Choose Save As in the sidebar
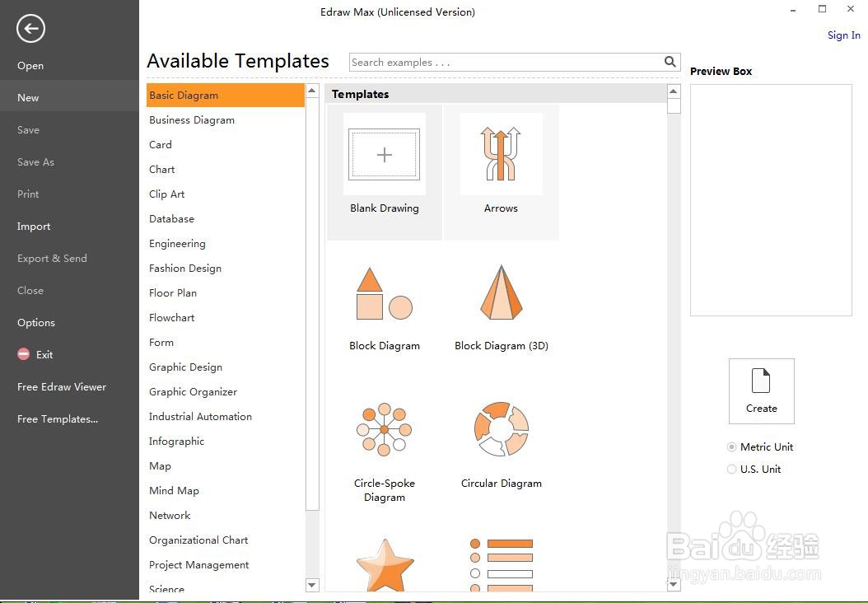 pos(35,161)
